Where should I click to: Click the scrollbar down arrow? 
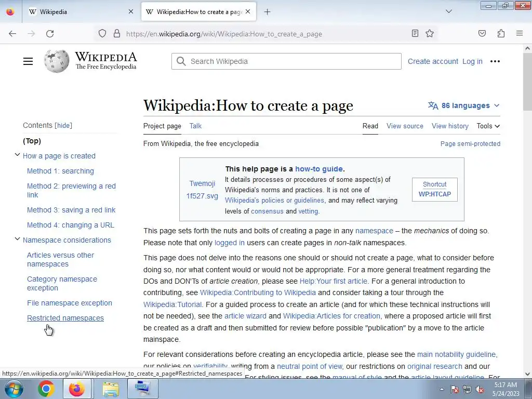(x=527, y=374)
